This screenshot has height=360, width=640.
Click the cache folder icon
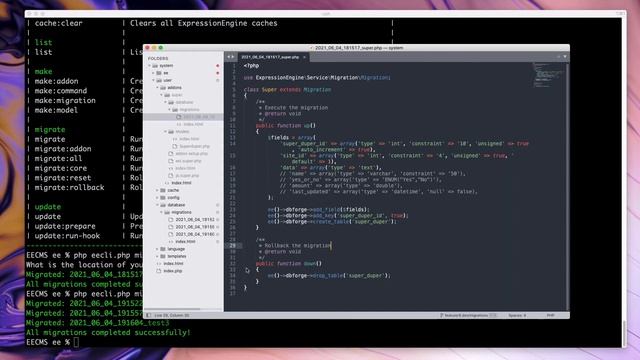click(x=163, y=190)
